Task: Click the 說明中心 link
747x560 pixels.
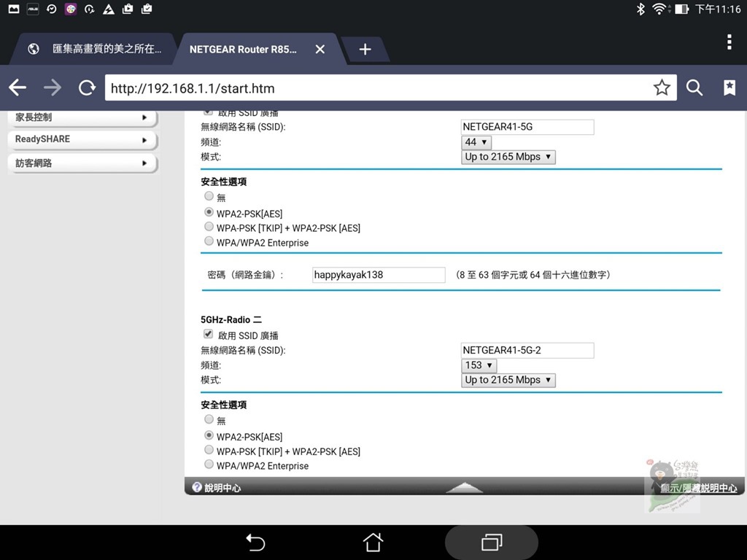Action: [x=222, y=488]
